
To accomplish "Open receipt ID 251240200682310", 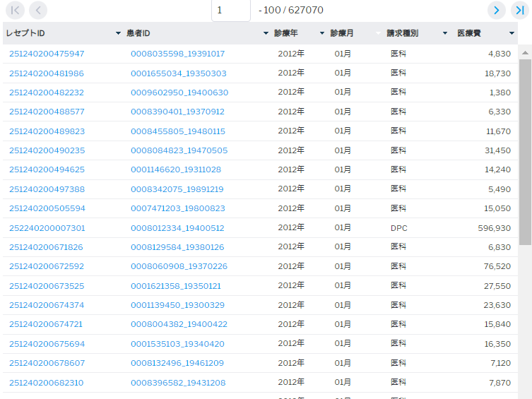I will pyautogui.click(x=46, y=383).
